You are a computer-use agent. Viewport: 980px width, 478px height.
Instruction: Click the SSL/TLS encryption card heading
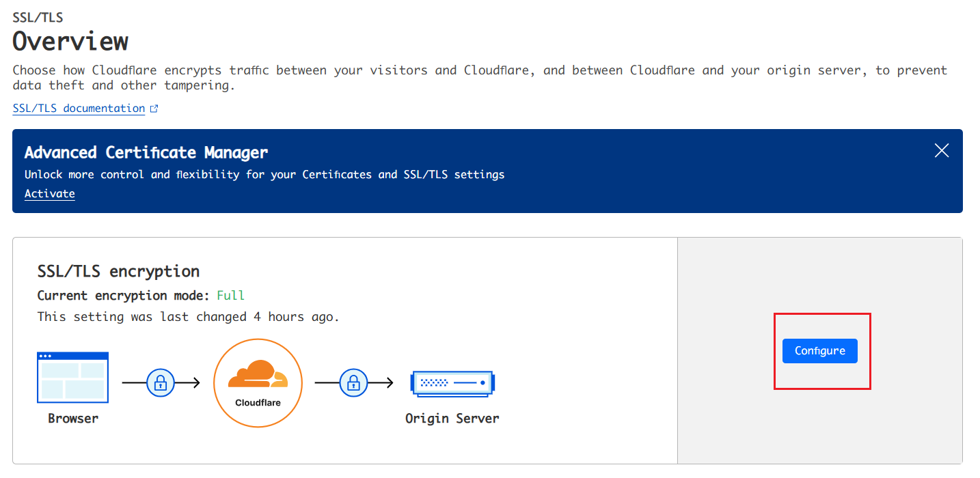point(118,271)
